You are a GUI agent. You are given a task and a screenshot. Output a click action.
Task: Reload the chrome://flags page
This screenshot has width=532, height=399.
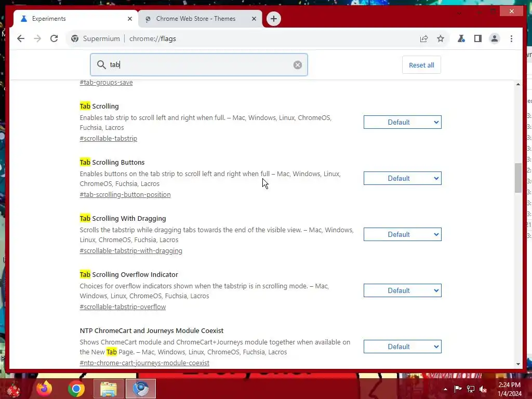click(54, 38)
